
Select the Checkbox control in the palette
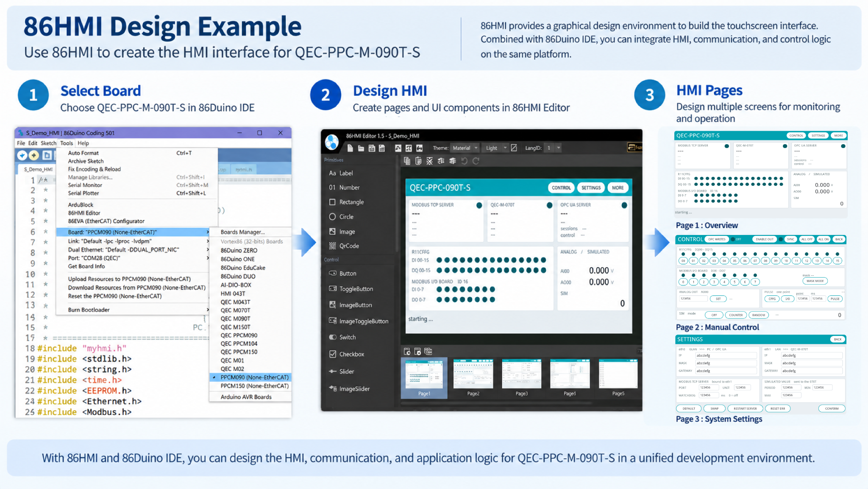347,354
